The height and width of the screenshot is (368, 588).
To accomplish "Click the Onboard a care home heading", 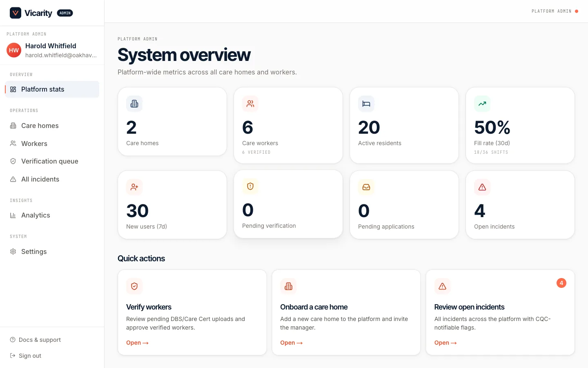I will tap(314, 307).
